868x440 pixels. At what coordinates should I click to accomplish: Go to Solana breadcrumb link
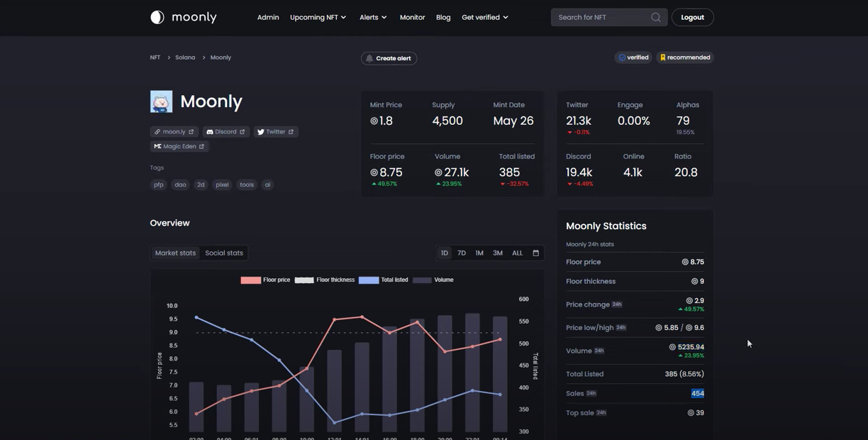[x=185, y=57]
